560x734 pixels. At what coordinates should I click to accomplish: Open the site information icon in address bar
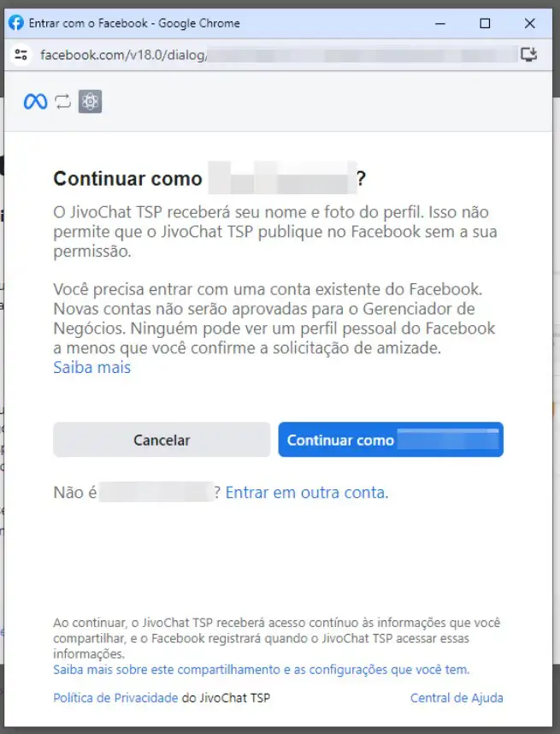coord(21,55)
